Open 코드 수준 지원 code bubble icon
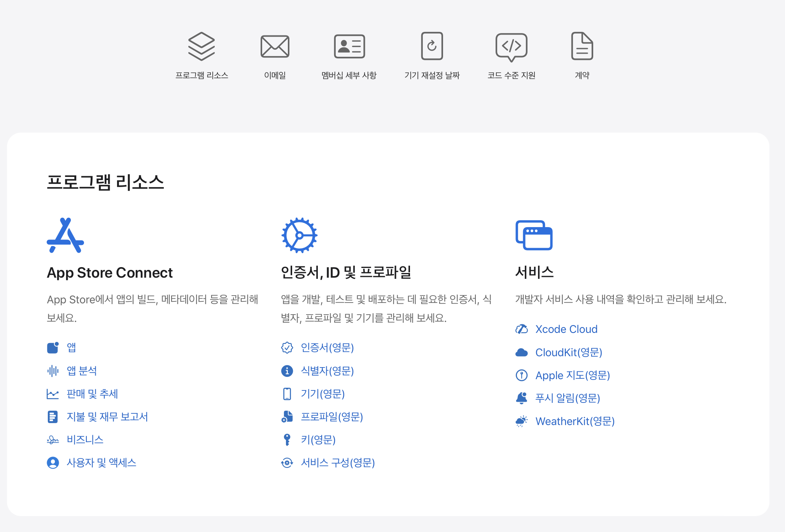 (x=511, y=47)
